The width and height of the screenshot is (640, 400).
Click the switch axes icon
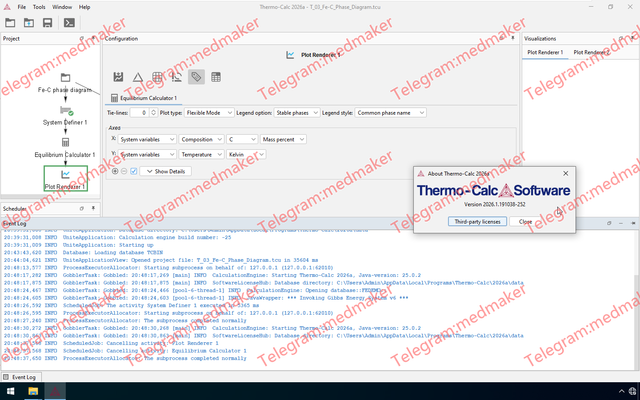click(x=177, y=77)
